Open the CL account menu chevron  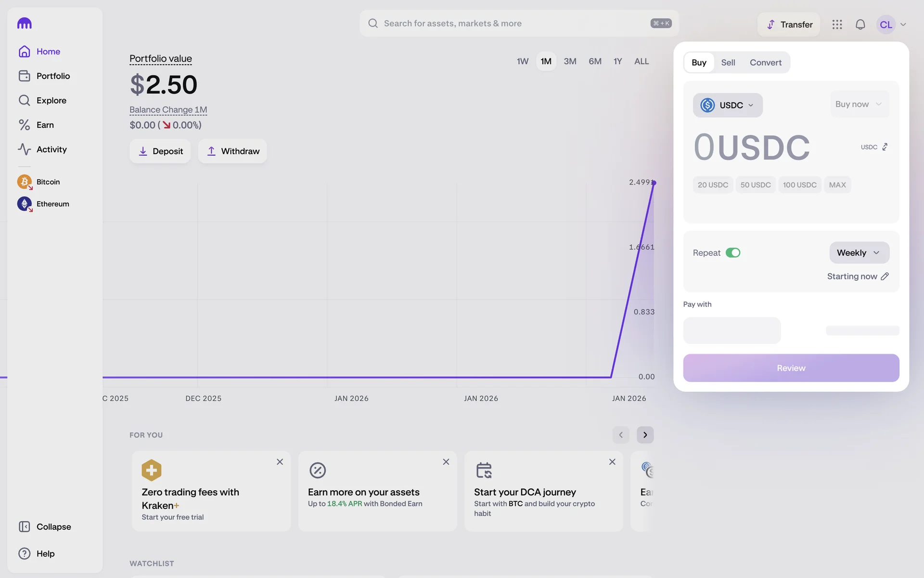point(903,25)
